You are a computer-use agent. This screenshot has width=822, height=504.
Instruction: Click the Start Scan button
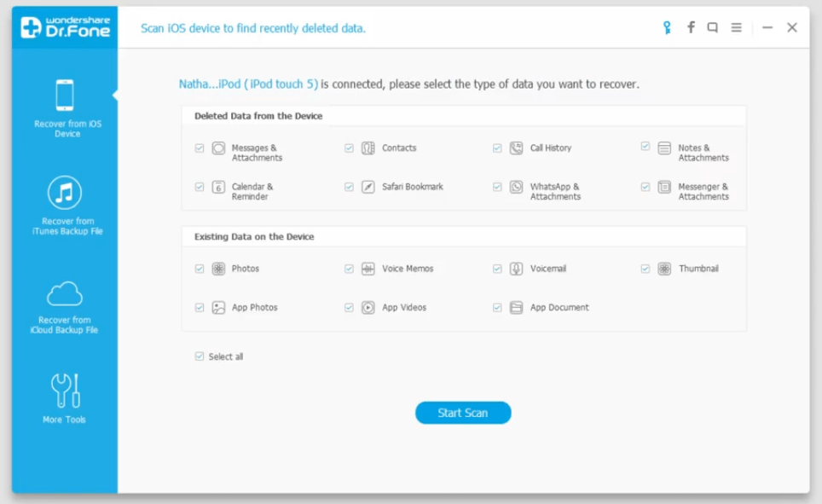click(463, 413)
